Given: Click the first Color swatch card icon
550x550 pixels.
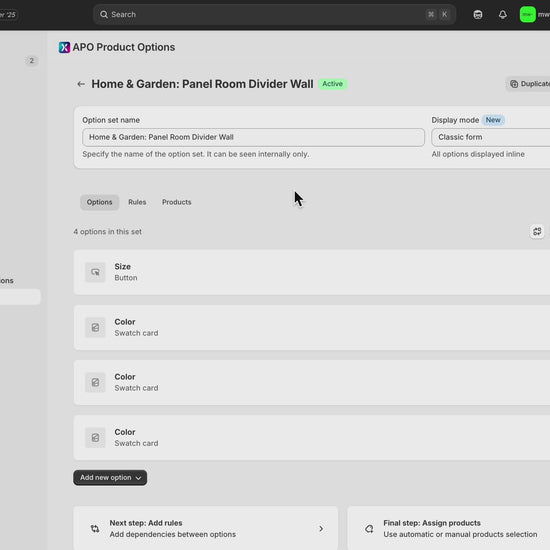Looking at the screenshot, I should 95,328.
